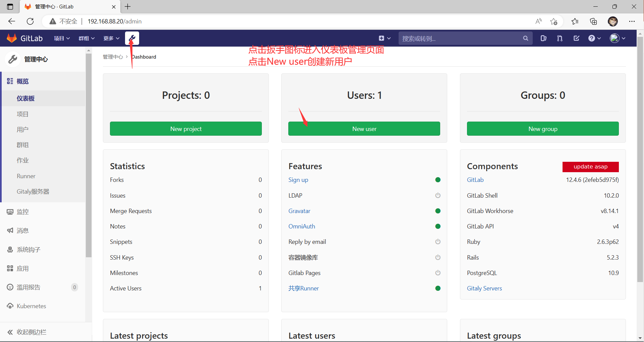Toggle the Reply by email power indicator
Image resolution: width=644 pixels, height=342 pixels.
pyautogui.click(x=437, y=242)
